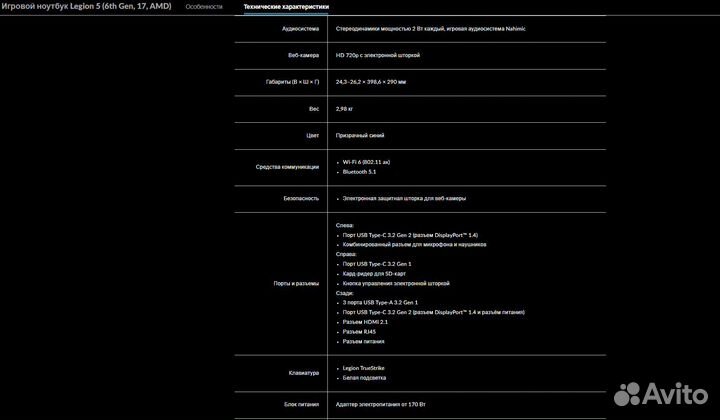This screenshot has width=720, height=420.
Task: Click the Порт USB Type-C 3.2 Gen 1 entry
Action: [x=377, y=264]
